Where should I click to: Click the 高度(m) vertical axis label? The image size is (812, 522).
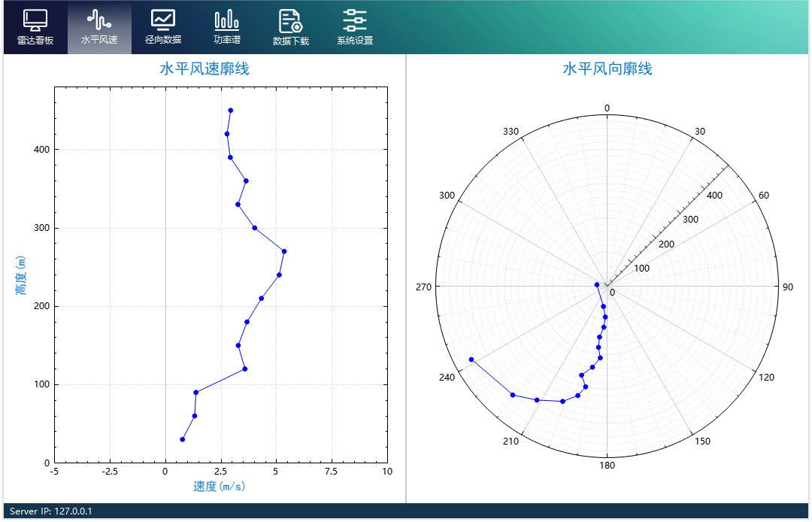[x=20, y=275]
